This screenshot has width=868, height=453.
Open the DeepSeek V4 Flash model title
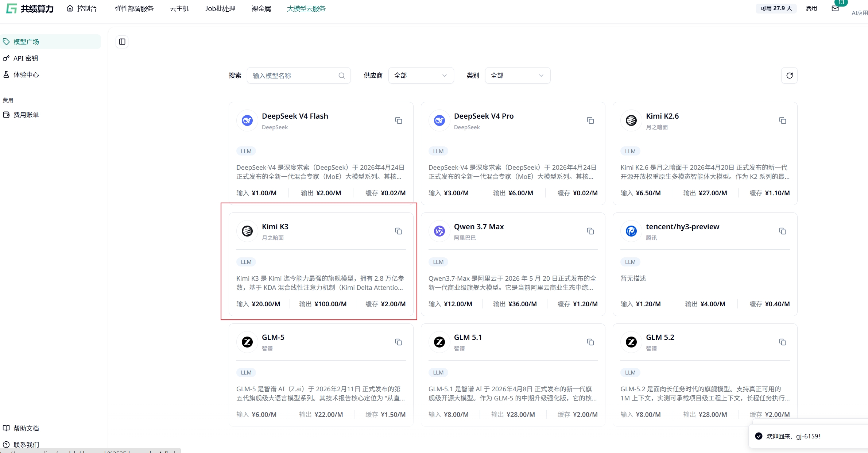point(295,116)
